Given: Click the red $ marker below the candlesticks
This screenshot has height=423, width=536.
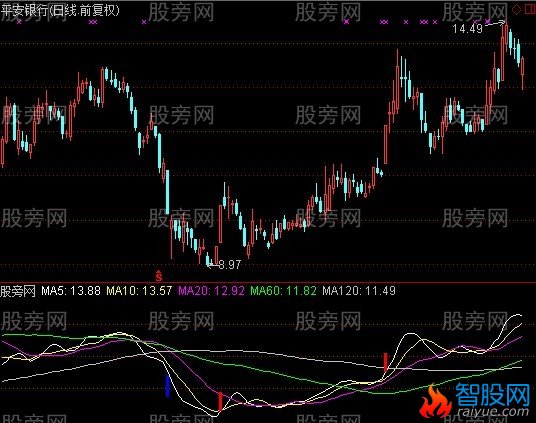Looking at the screenshot, I should [x=159, y=275].
